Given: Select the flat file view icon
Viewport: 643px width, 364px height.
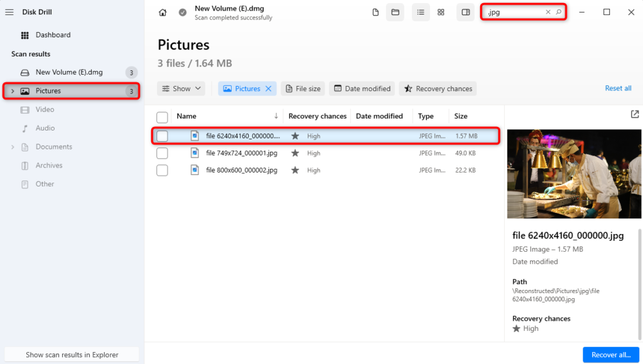Looking at the screenshot, I should click(x=376, y=12).
